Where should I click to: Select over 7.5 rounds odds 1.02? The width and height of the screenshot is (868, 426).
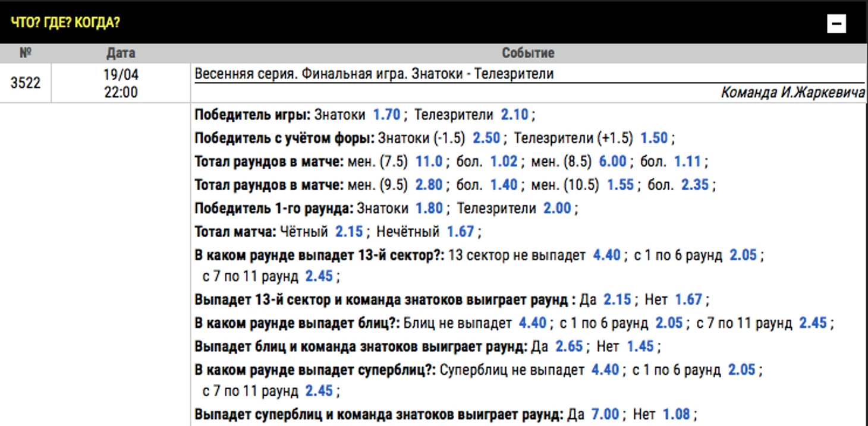coord(504,161)
